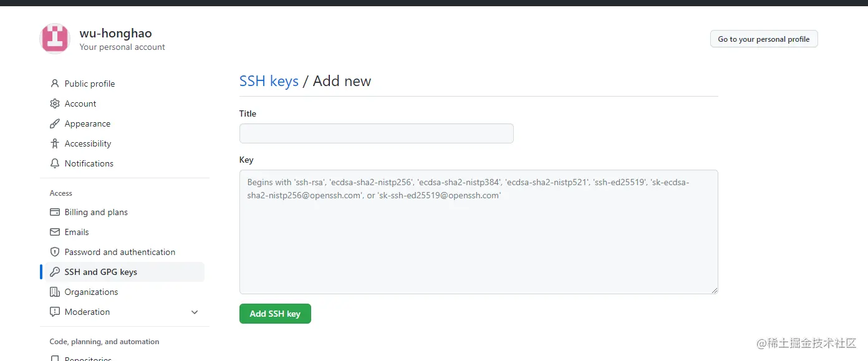Image resolution: width=868 pixels, height=361 pixels.
Task: Click the Billing and plans card icon
Action: tap(55, 212)
